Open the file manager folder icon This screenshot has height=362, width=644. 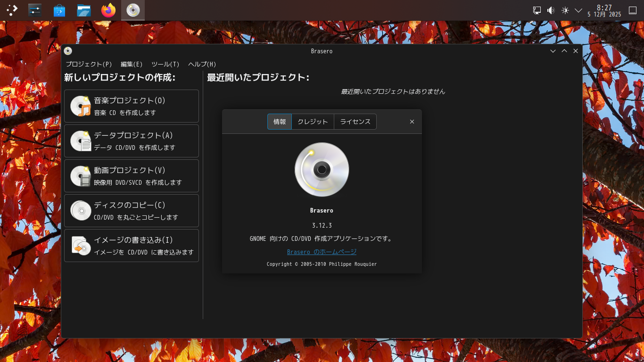pos(84,10)
